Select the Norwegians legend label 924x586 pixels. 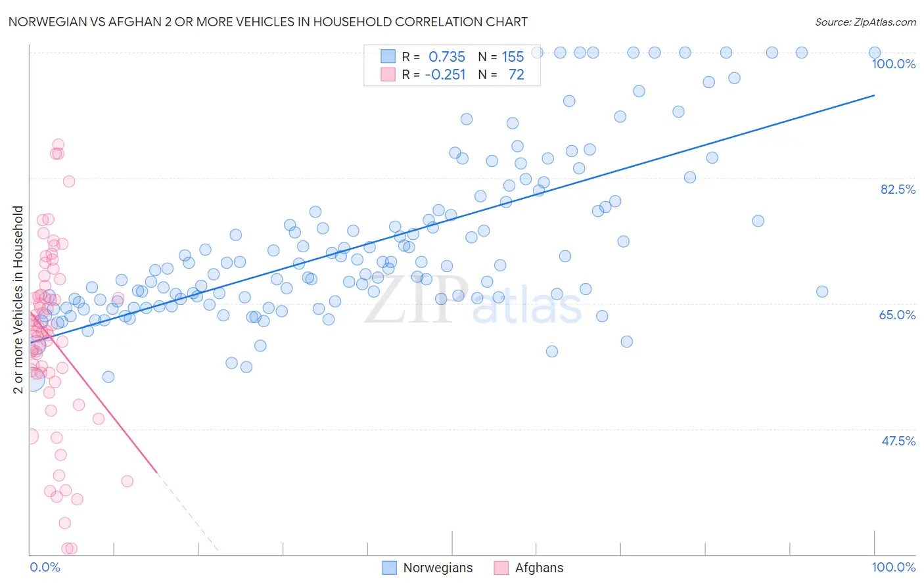[438, 568]
